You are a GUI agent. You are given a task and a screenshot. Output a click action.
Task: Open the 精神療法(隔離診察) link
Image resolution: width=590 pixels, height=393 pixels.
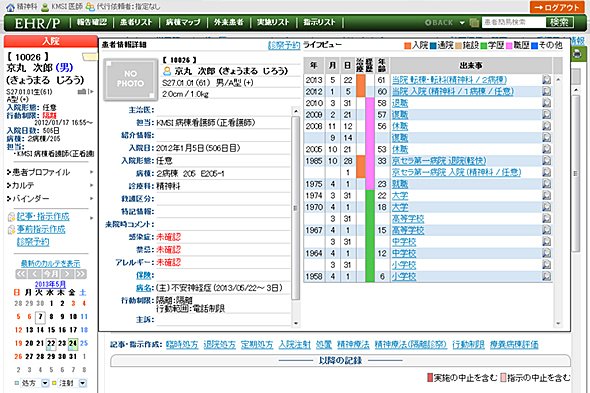click(x=411, y=344)
